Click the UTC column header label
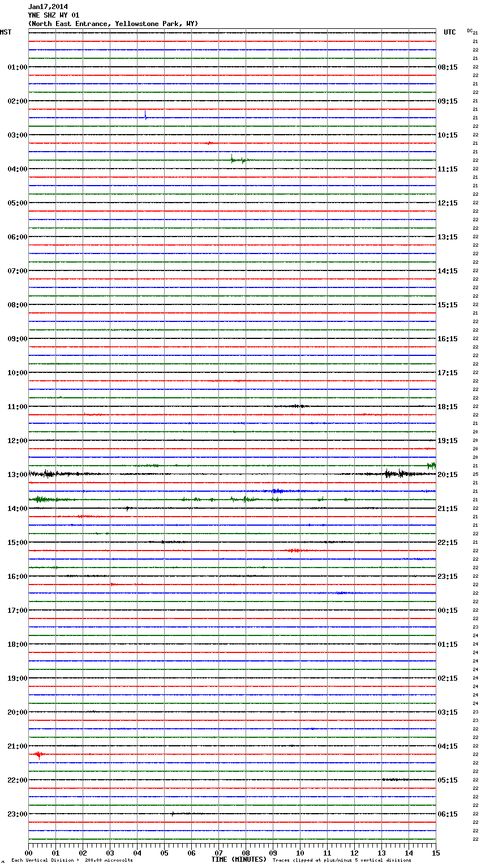The height and width of the screenshot is (868, 481). point(449,32)
